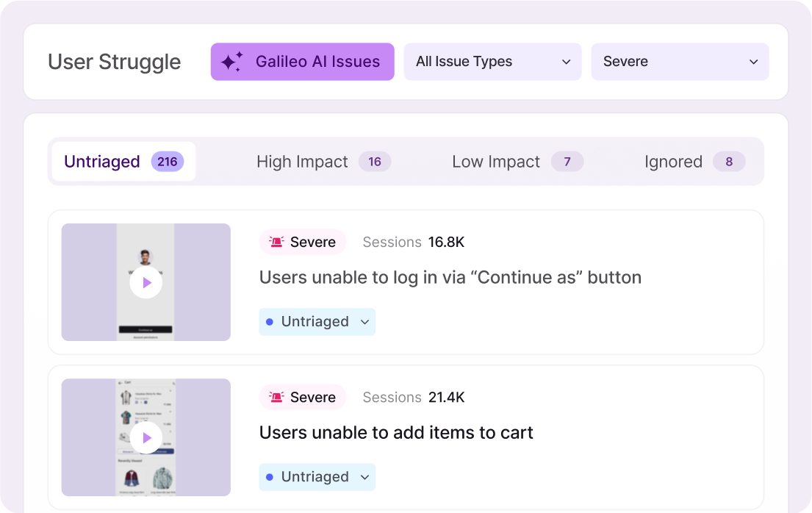Play the add-to-cart issue session replay
Screen dimensions: 812x513
point(146,437)
